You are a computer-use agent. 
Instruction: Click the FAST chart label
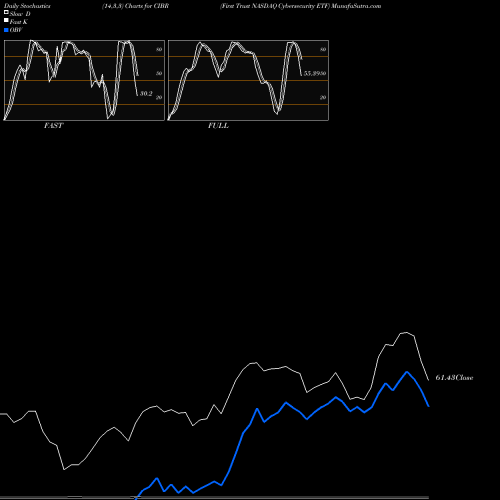pyautogui.click(x=53, y=125)
